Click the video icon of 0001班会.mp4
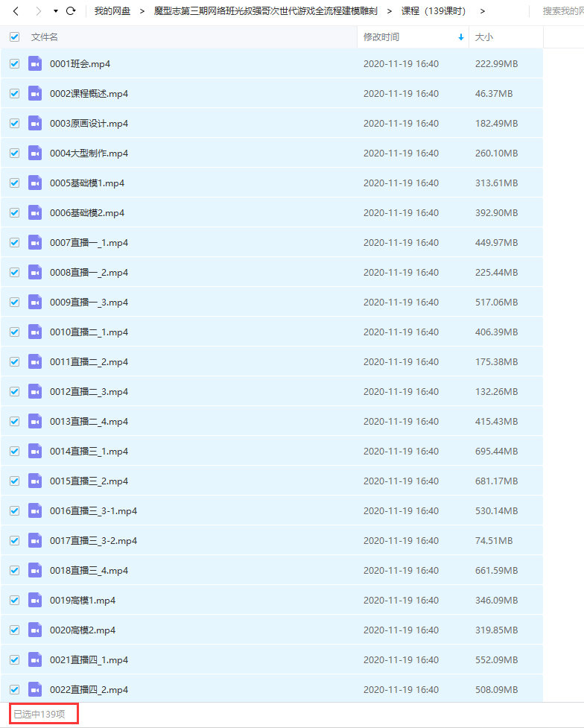 [x=35, y=64]
